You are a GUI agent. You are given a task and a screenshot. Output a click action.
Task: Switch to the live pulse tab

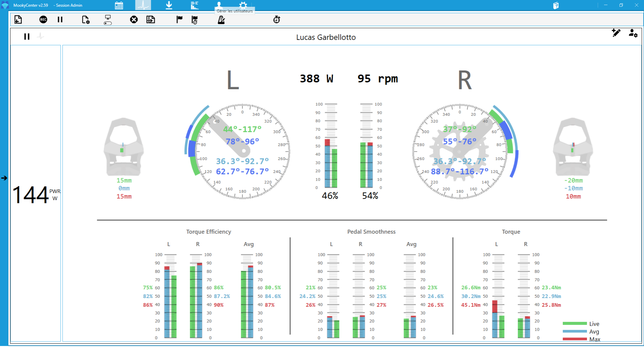pyautogui.click(x=143, y=5)
